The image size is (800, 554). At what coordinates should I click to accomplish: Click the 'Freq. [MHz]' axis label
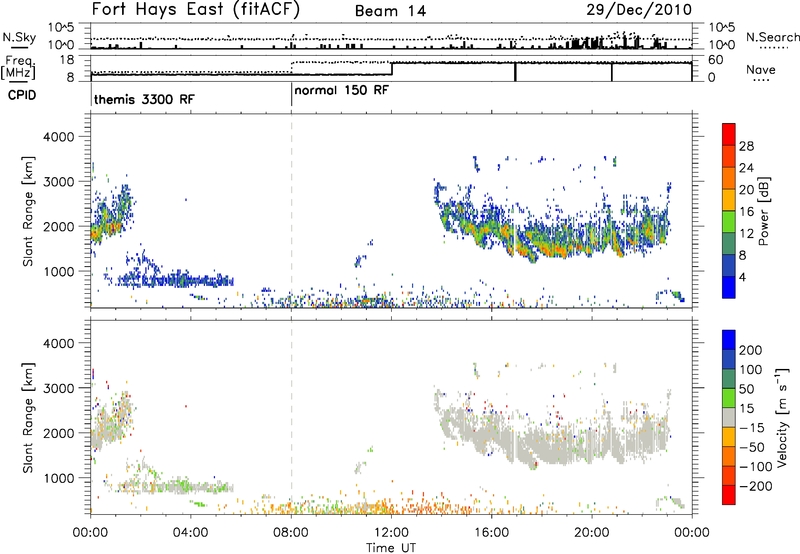pyautogui.click(x=19, y=68)
